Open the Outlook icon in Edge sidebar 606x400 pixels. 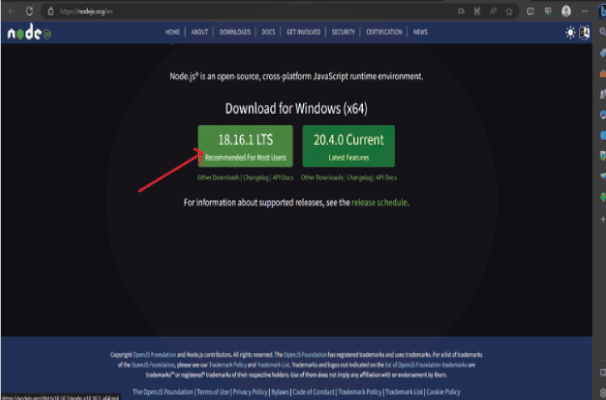pyautogui.click(x=598, y=132)
